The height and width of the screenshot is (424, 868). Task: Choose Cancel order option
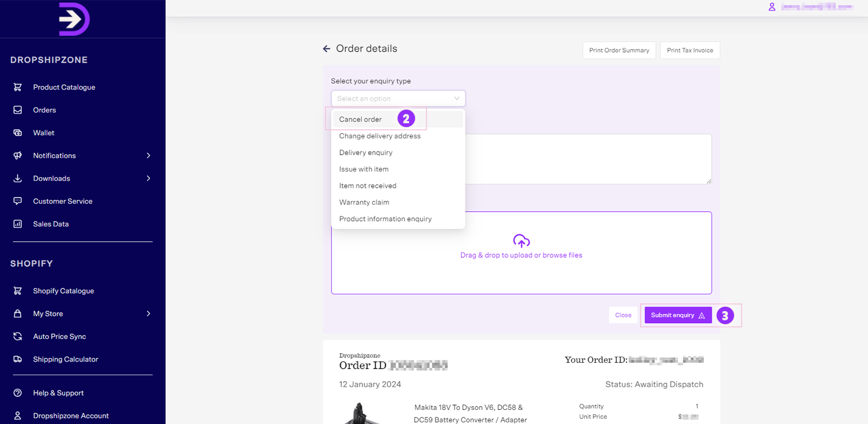tap(398, 119)
